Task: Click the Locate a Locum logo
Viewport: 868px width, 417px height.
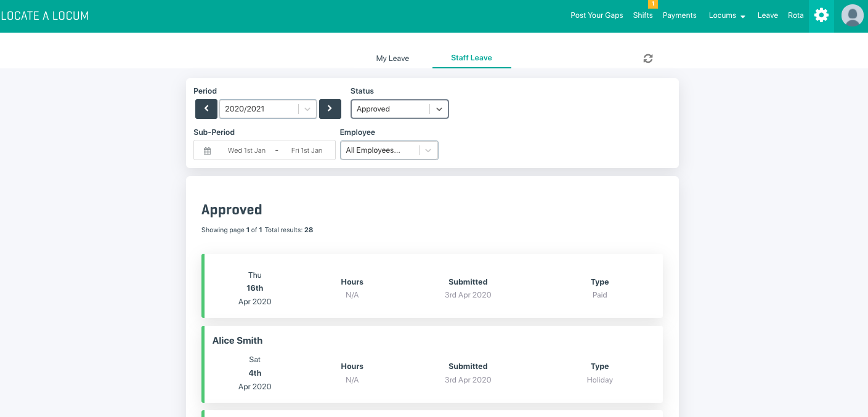Action: [x=45, y=16]
